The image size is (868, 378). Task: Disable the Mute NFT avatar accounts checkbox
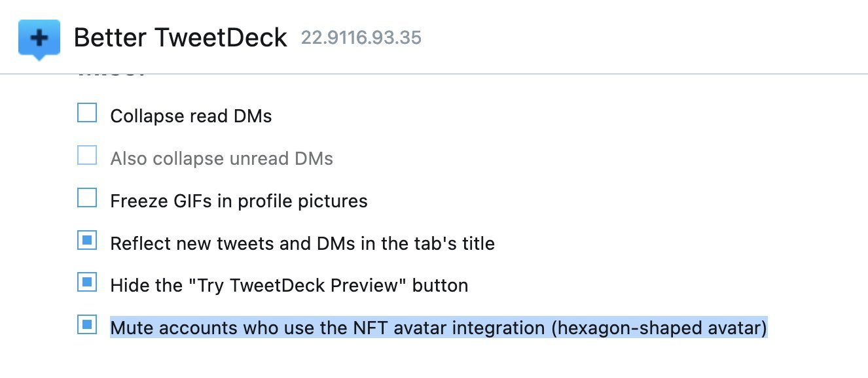87,324
